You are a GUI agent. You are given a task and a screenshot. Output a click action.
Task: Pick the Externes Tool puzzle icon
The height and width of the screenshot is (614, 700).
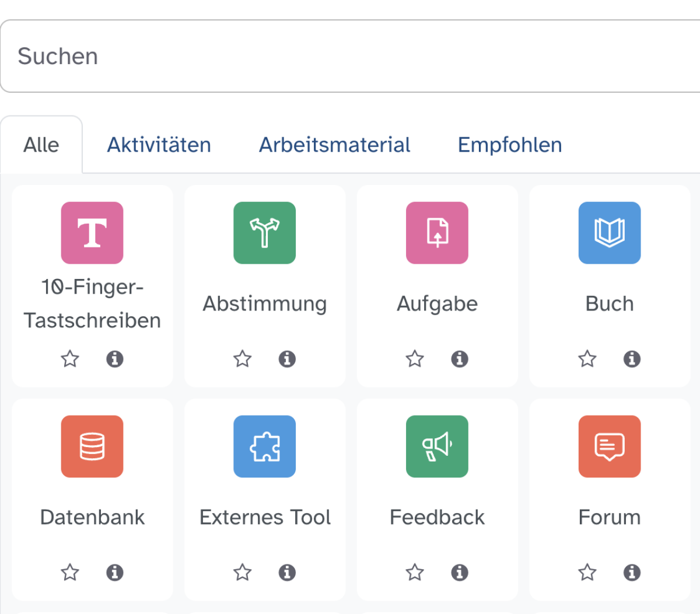pos(265,446)
